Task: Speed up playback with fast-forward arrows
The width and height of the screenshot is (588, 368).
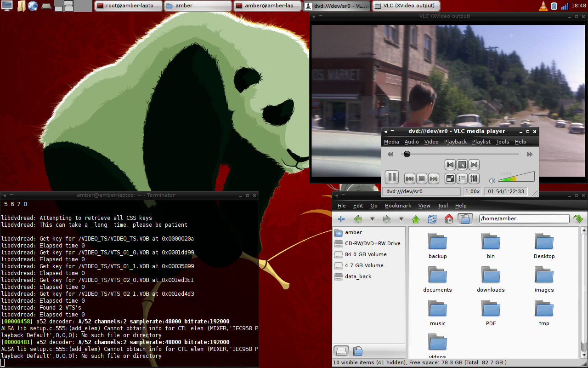Action: [530, 155]
